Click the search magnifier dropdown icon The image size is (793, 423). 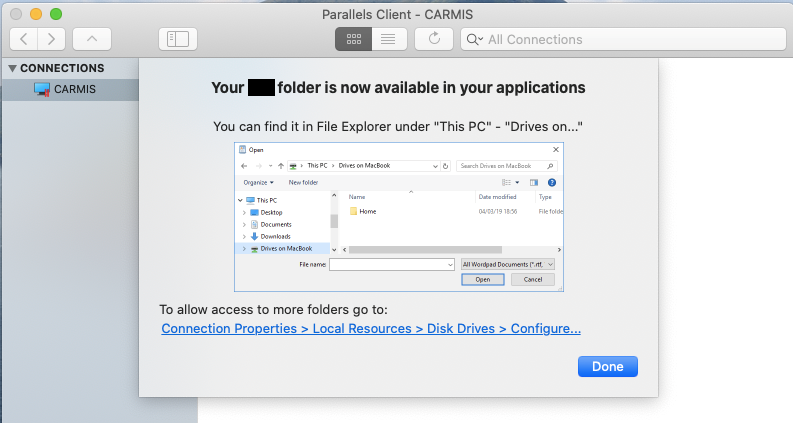(474, 39)
